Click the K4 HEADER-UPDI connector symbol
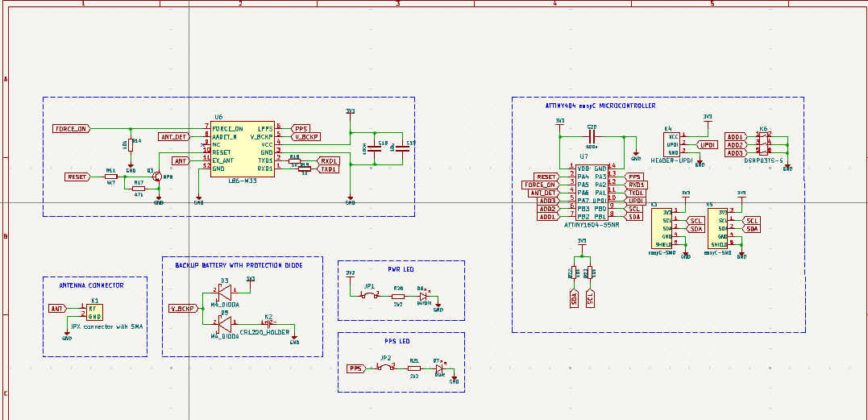 point(672,144)
